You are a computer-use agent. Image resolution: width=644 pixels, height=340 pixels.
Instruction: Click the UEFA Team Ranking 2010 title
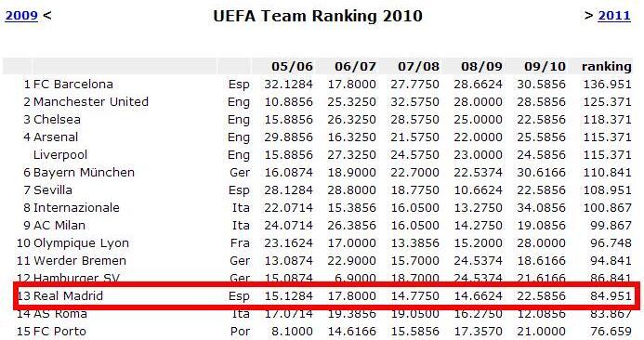(318, 16)
